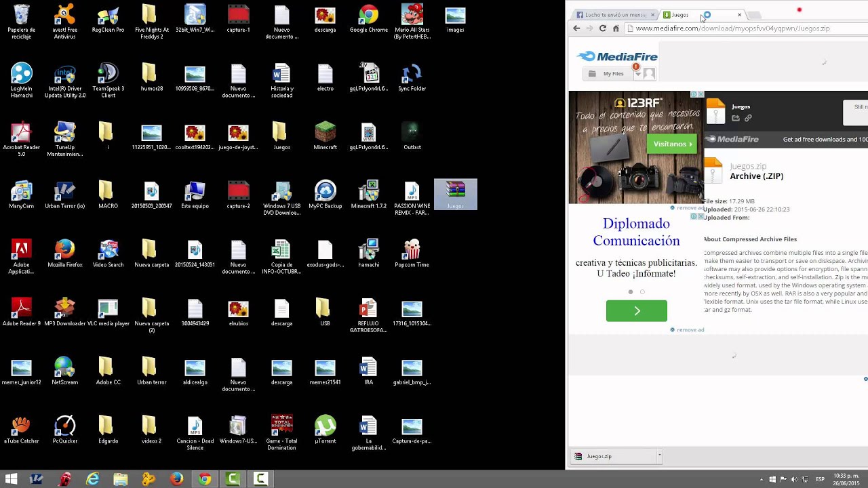This screenshot has width=868, height=488.
Task: Launch avast! Free Antivirus shortcut
Action: 64,22
